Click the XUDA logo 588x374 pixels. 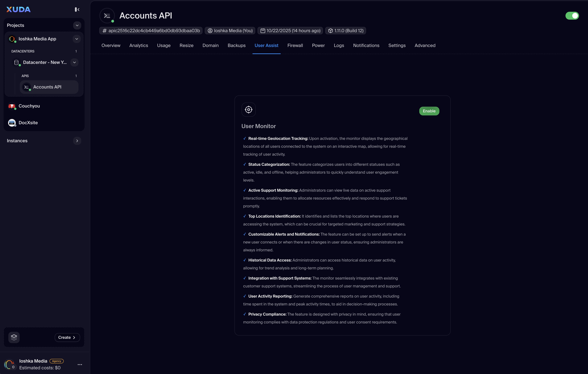18,9
